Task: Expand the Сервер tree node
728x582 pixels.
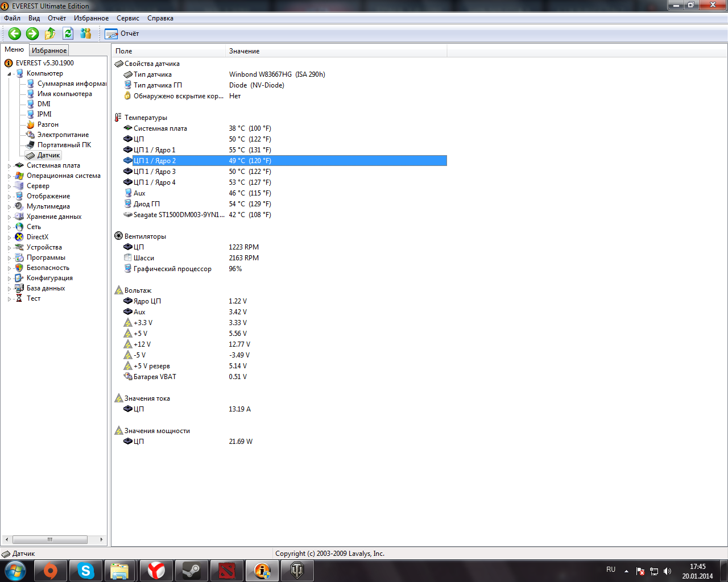Action: [9, 186]
